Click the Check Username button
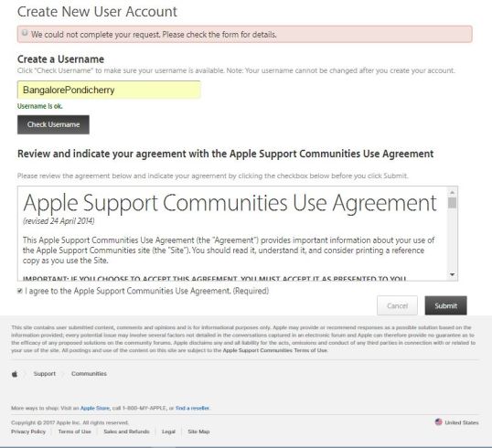The height and width of the screenshot is (448, 492). pos(53,124)
